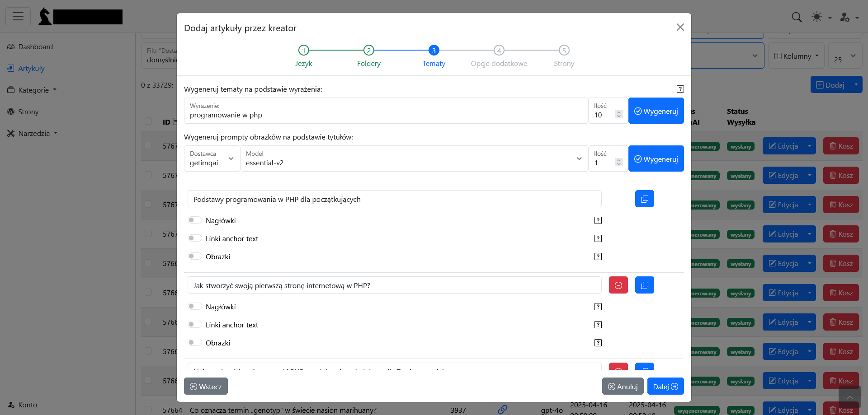Open Strony in the sidebar
Image resolution: width=868 pixels, height=415 pixels.
(23, 112)
